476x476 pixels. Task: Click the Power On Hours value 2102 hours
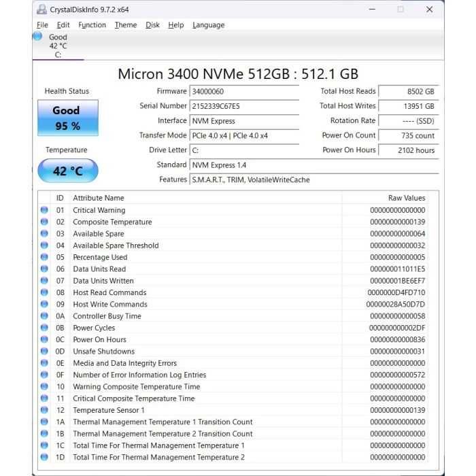click(409, 150)
